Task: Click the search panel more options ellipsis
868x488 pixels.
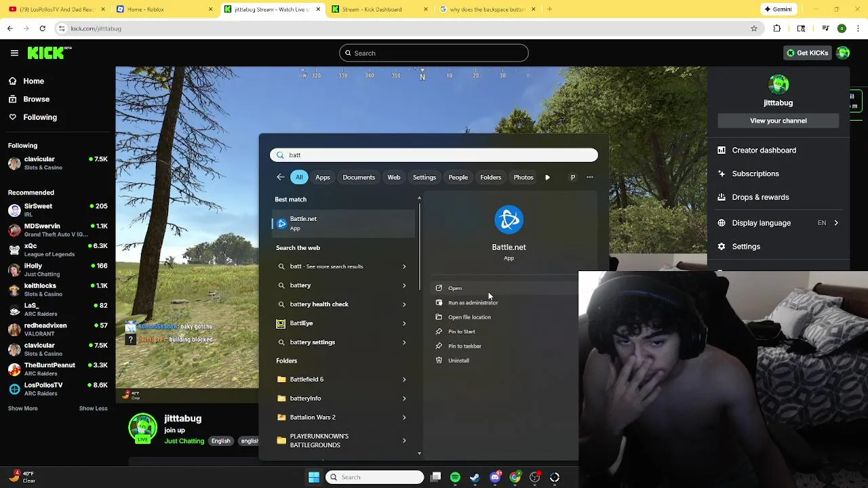Action: pyautogui.click(x=590, y=177)
